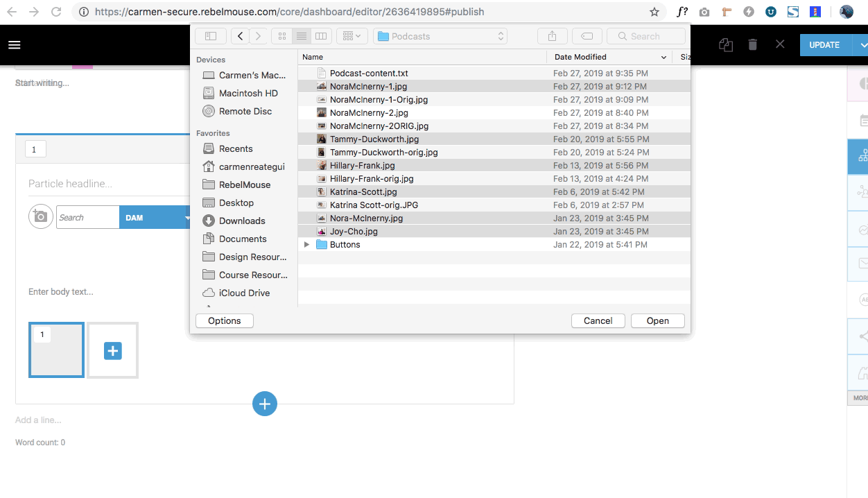Click the blue plus to add particle
The width and height of the screenshot is (868, 498).
point(265,404)
